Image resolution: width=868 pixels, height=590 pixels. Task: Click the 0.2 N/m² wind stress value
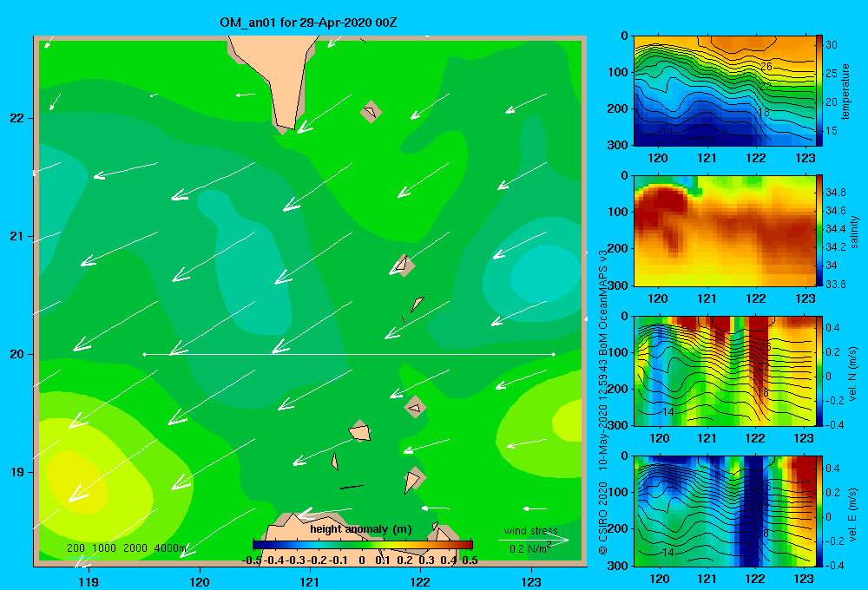pos(530,548)
